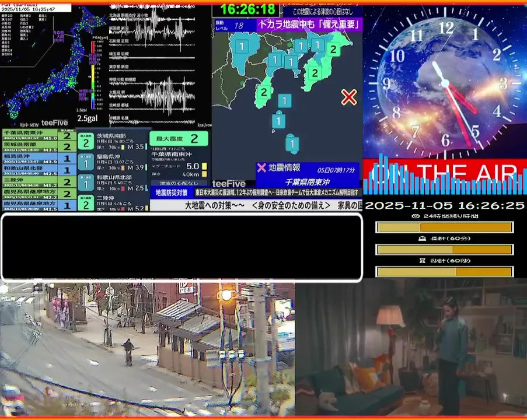Click the 津波の心配なし notice

(179, 183)
